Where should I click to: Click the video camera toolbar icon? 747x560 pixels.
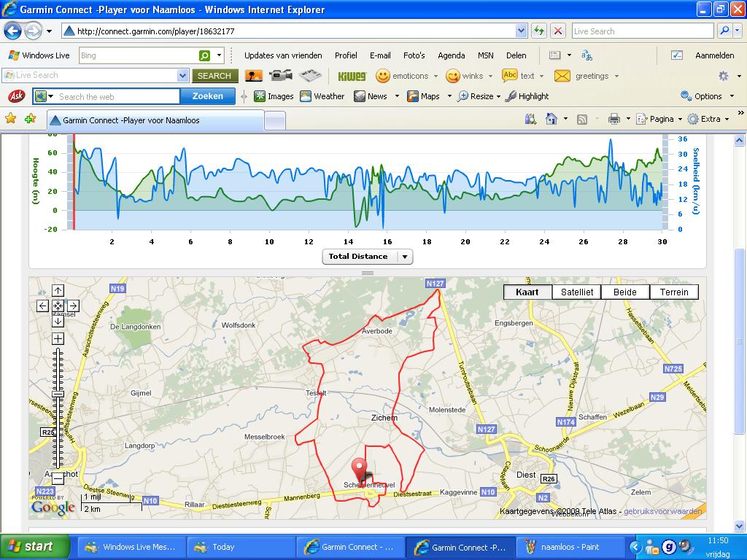click(281, 76)
